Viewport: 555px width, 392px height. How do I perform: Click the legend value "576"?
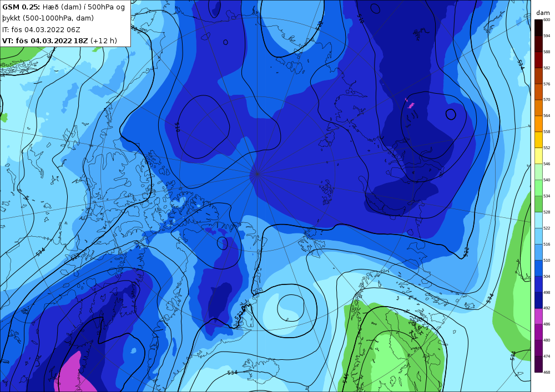pos(547,84)
